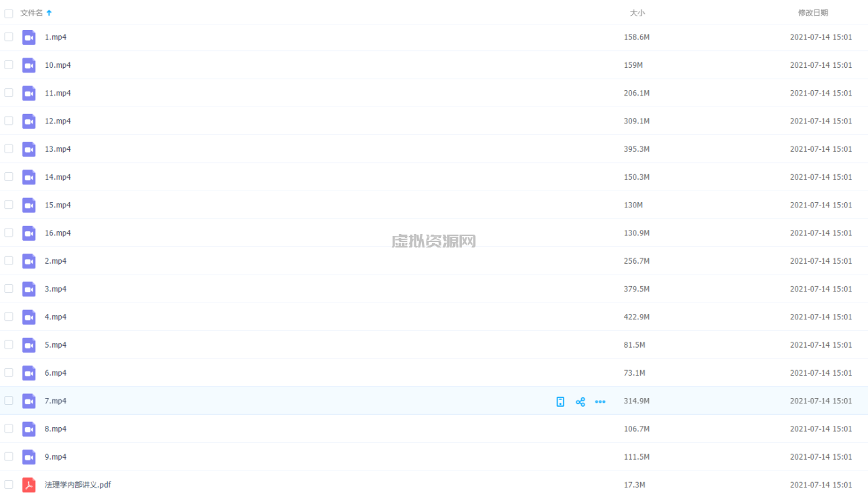Click the sort arrow next to 文件名
Viewport: 868px width, 495px height.
tap(49, 13)
